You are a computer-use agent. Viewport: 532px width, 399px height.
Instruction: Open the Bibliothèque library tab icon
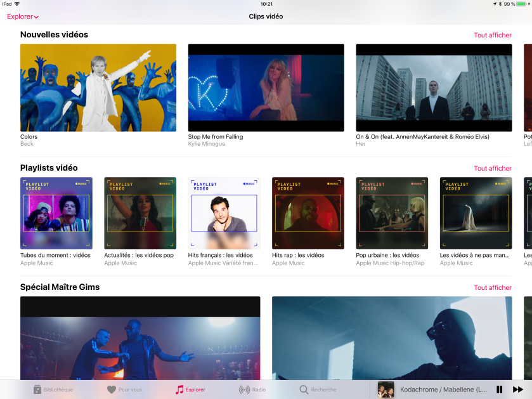pyautogui.click(x=37, y=389)
